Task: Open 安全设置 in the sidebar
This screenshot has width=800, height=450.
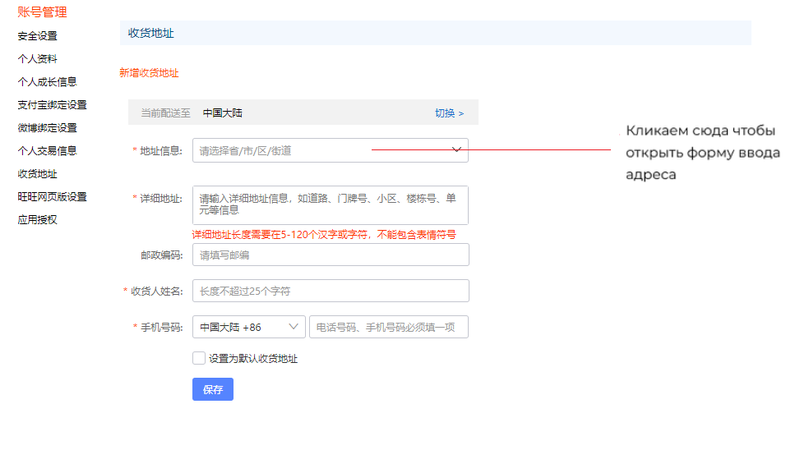Action: (x=37, y=36)
